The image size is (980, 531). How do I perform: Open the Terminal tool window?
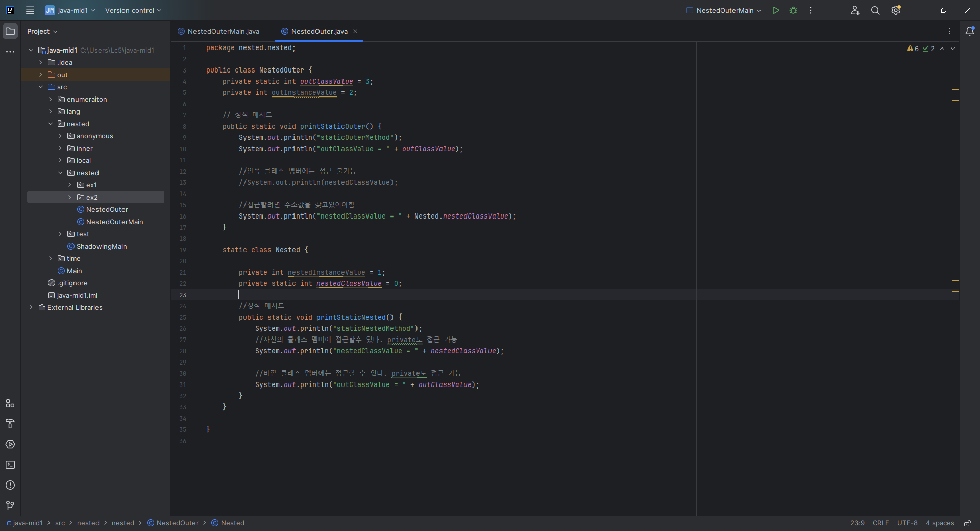(10, 465)
